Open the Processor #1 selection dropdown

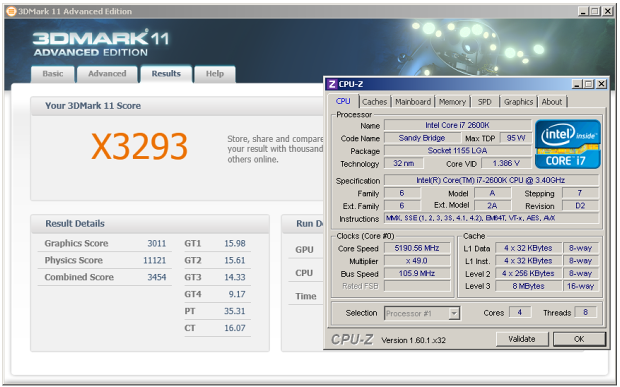454,313
